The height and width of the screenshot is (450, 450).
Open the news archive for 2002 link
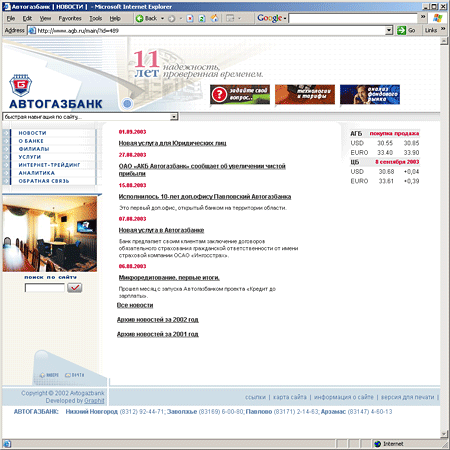click(x=158, y=319)
